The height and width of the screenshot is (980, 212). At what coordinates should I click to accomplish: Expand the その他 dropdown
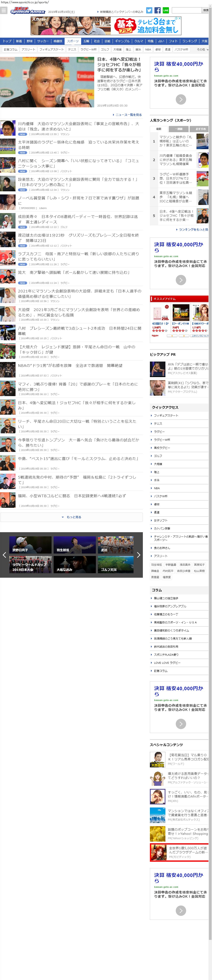[202, 49]
